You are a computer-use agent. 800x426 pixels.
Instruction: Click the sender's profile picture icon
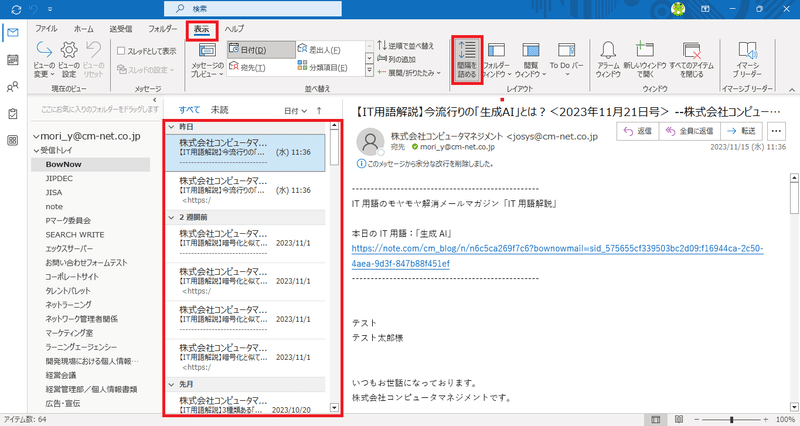click(x=370, y=142)
